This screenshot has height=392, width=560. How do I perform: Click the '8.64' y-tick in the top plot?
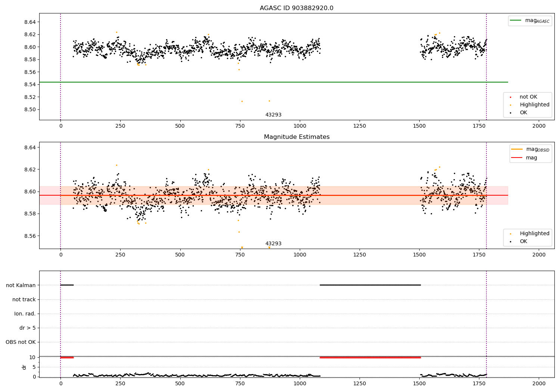click(x=30, y=22)
